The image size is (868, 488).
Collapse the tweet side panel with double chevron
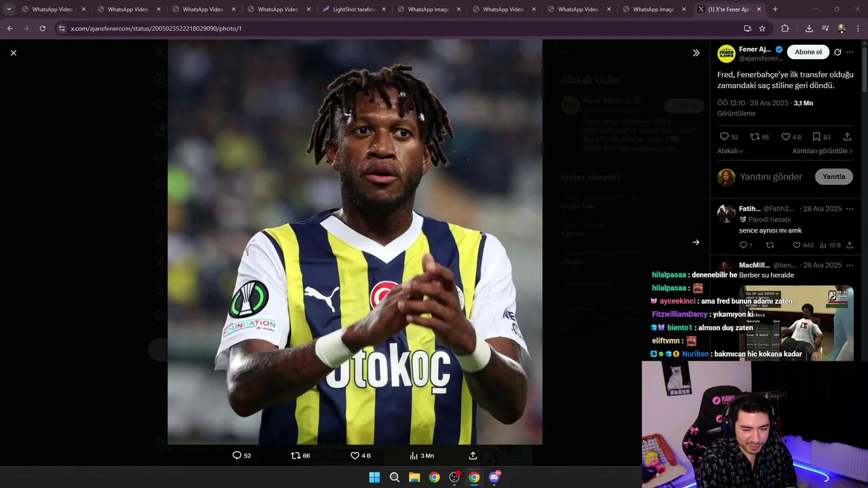point(696,53)
